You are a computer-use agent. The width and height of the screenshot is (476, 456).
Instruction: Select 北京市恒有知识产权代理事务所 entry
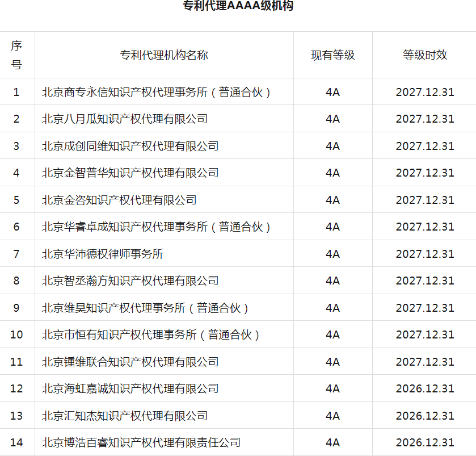pyautogui.click(x=151, y=335)
